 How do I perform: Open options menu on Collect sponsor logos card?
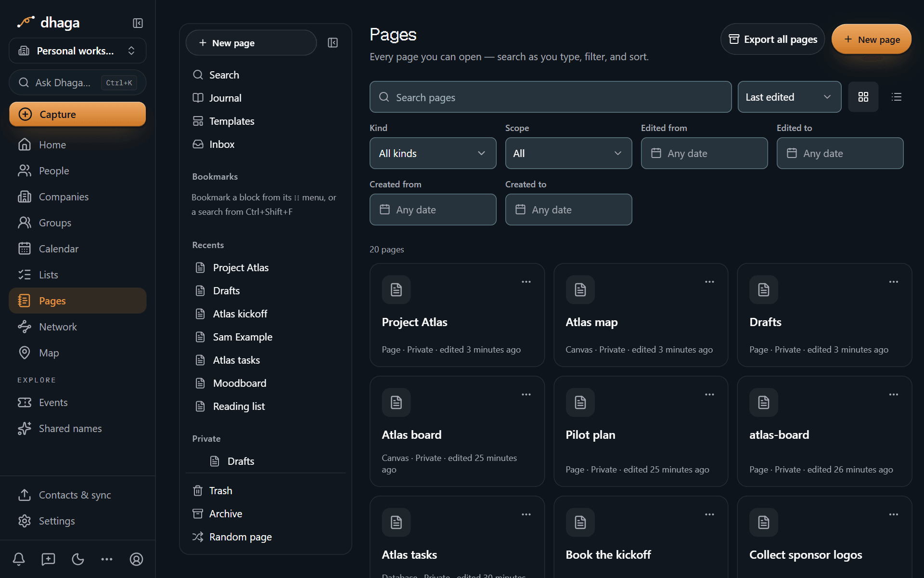(894, 514)
